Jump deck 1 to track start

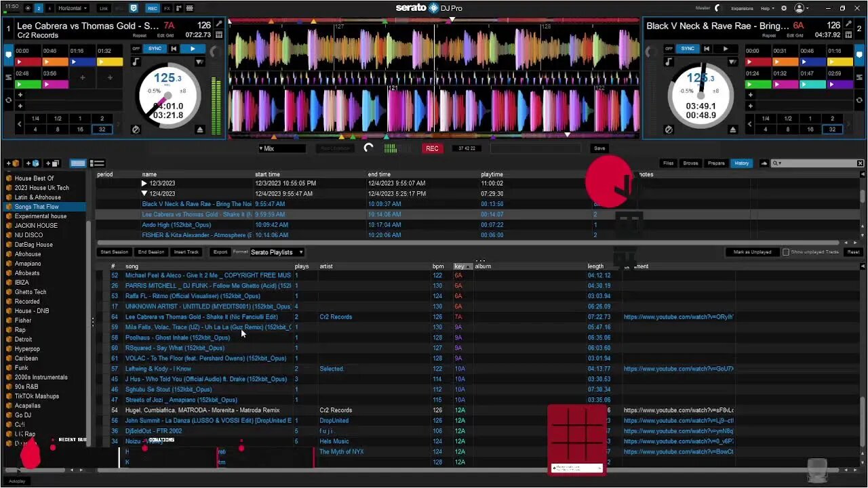point(174,49)
